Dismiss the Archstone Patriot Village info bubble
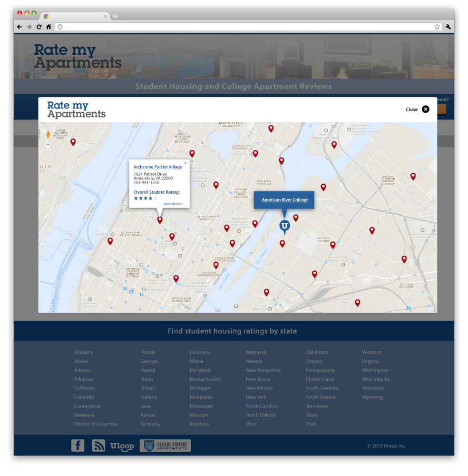The image size is (468, 476). (185, 163)
